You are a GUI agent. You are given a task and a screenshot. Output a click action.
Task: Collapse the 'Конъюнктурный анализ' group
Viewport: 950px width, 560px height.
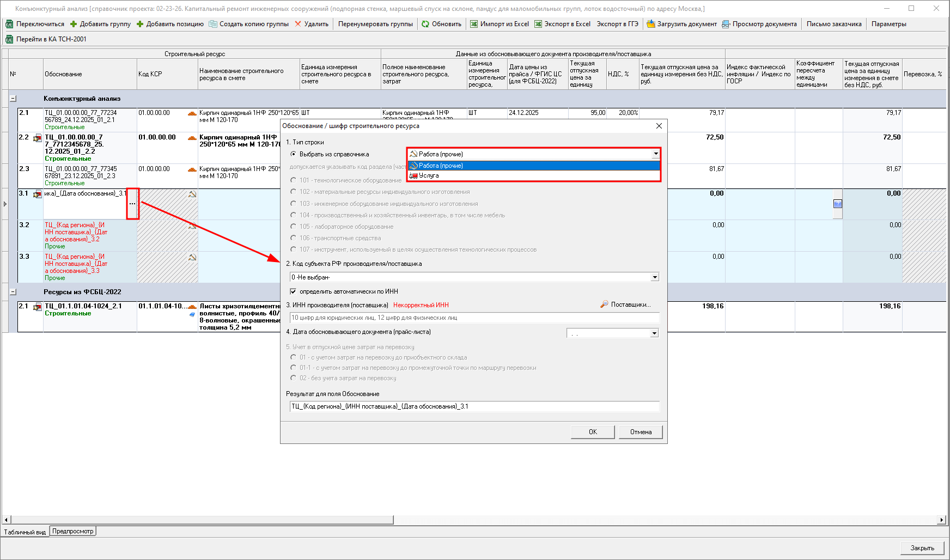[x=13, y=99]
